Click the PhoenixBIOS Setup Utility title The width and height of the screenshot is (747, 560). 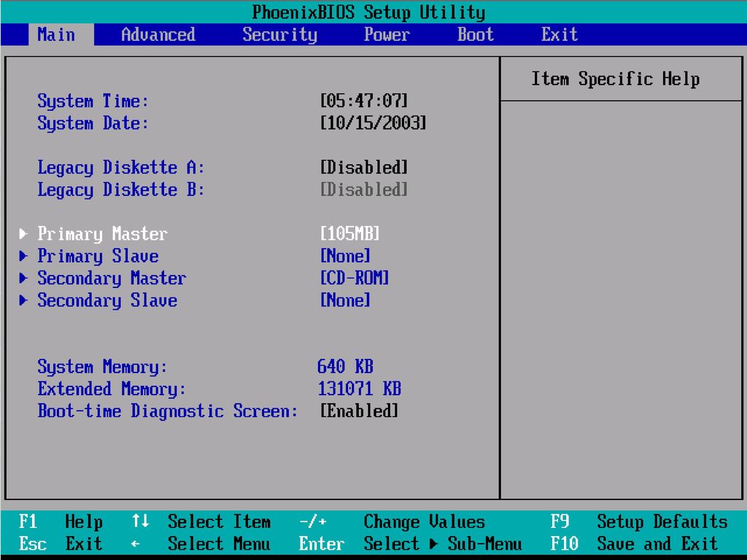tap(368, 12)
